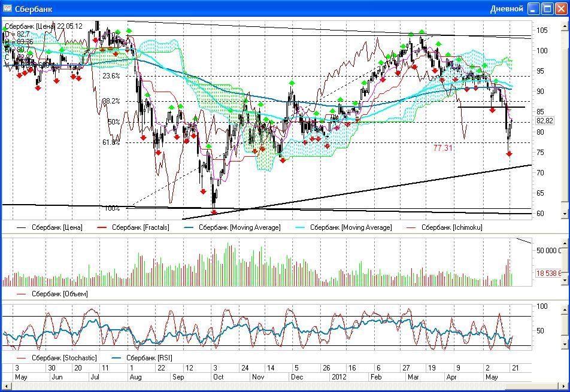Click the 21 date label on time axis
The height and width of the screenshot is (392, 570).
coord(515,367)
